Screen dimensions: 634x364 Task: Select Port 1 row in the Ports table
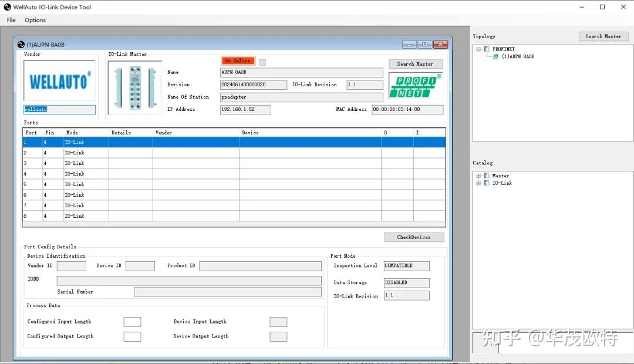tap(176, 141)
